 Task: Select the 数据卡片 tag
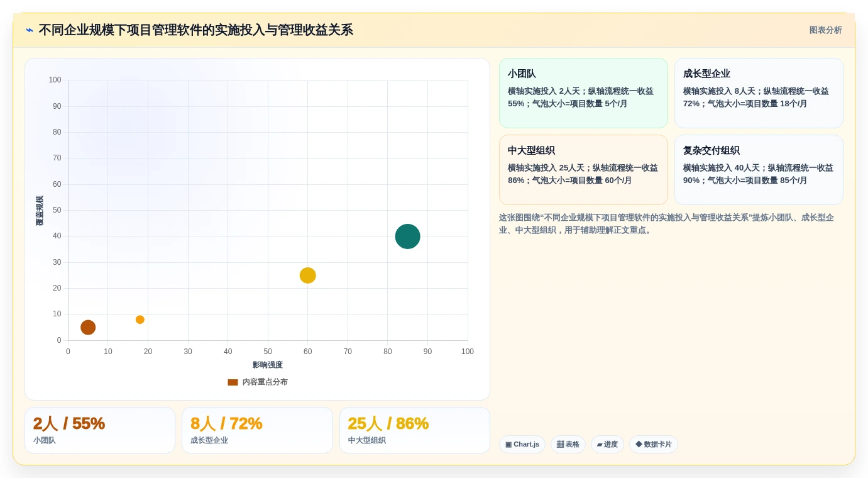pyautogui.click(x=654, y=444)
